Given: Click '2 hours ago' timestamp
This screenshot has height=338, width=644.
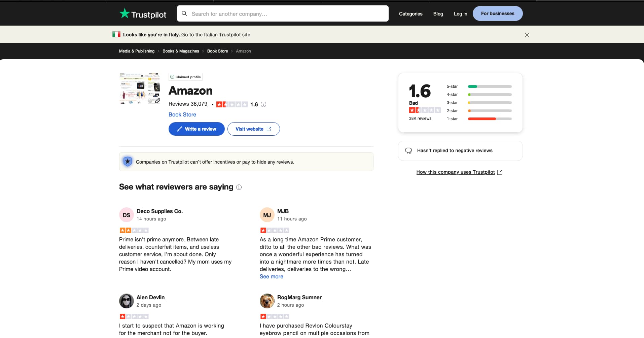Looking at the screenshot, I should [x=291, y=305].
